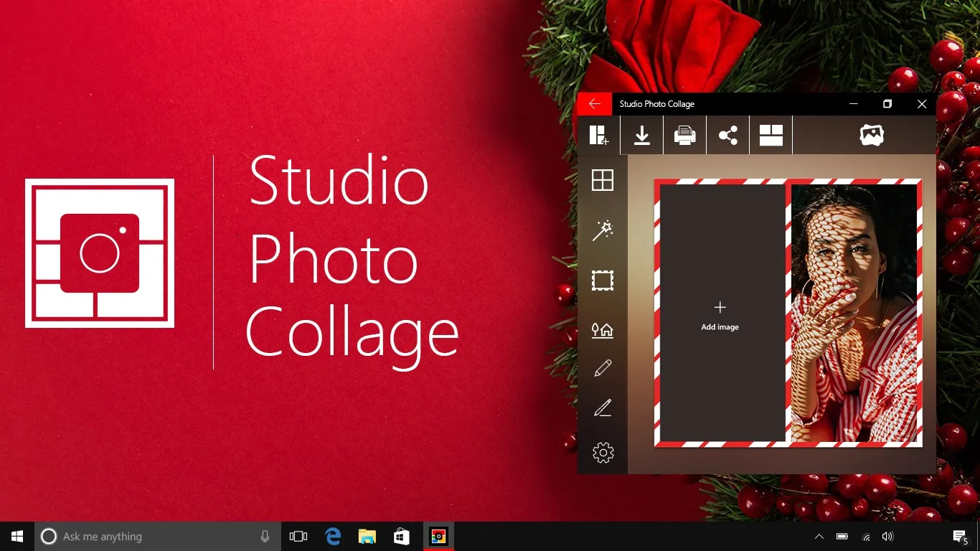Print the collage using the printer icon

[685, 135]
